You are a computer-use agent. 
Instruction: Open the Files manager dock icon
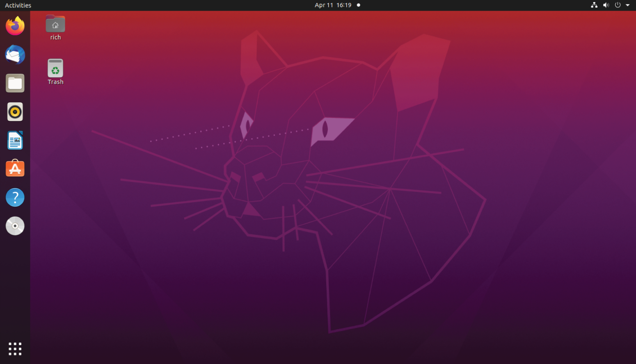(15, 83)
